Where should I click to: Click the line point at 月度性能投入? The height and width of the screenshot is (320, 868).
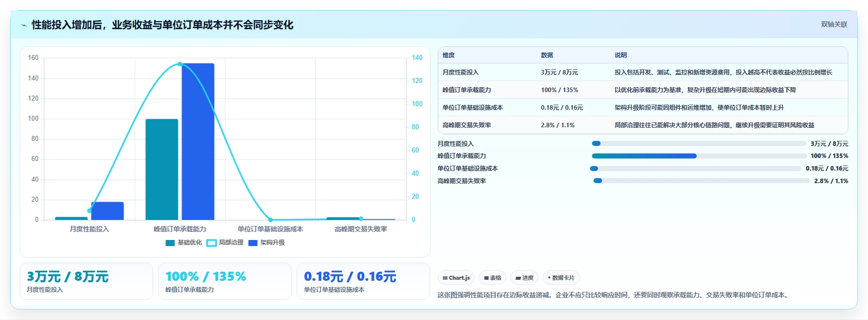click(x=89, y=211)
